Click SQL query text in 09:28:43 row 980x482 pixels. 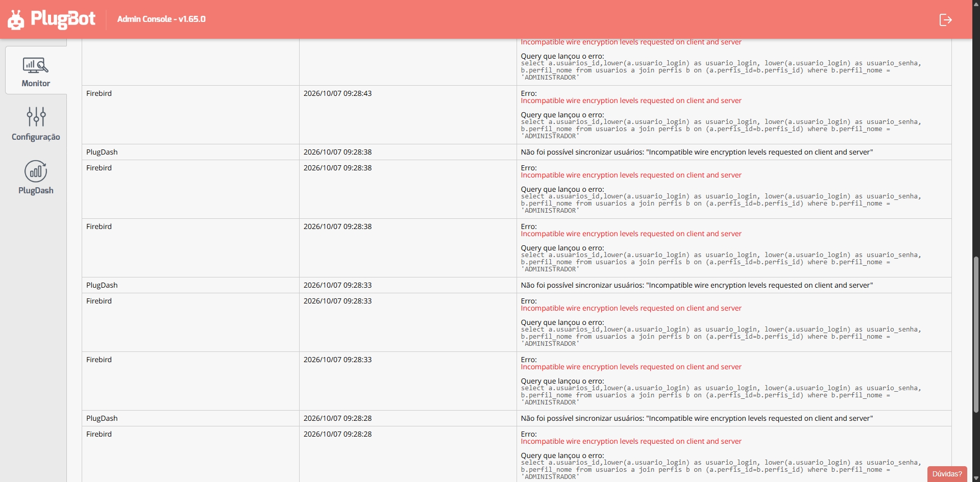click(721, 129)
